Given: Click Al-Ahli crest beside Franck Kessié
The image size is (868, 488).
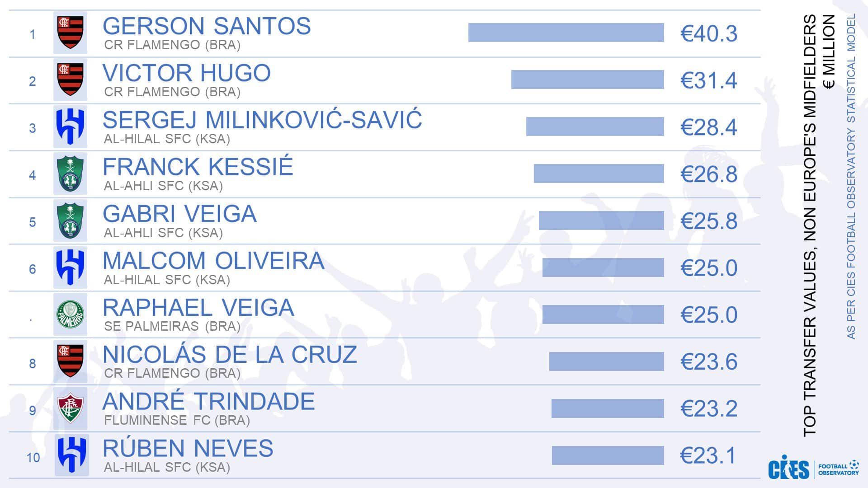Looking at the screenshot, I should (x=70, y=174).
